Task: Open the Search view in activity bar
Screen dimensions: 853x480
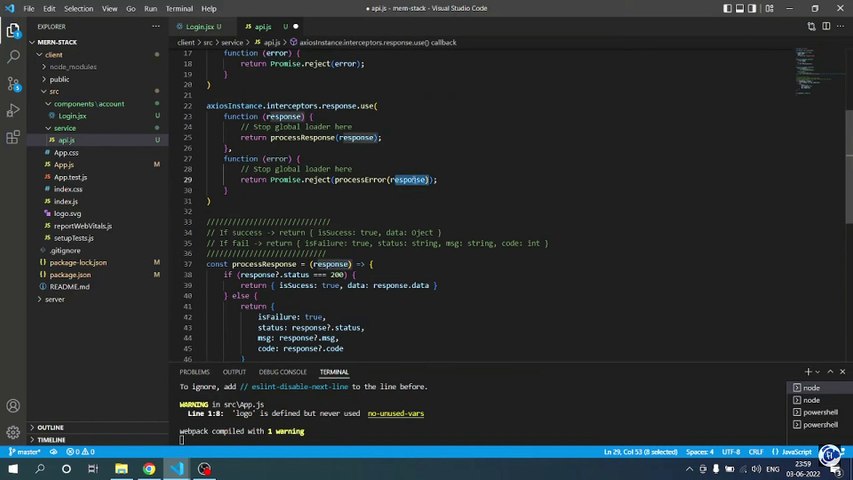Action: (x=13, y=57)
